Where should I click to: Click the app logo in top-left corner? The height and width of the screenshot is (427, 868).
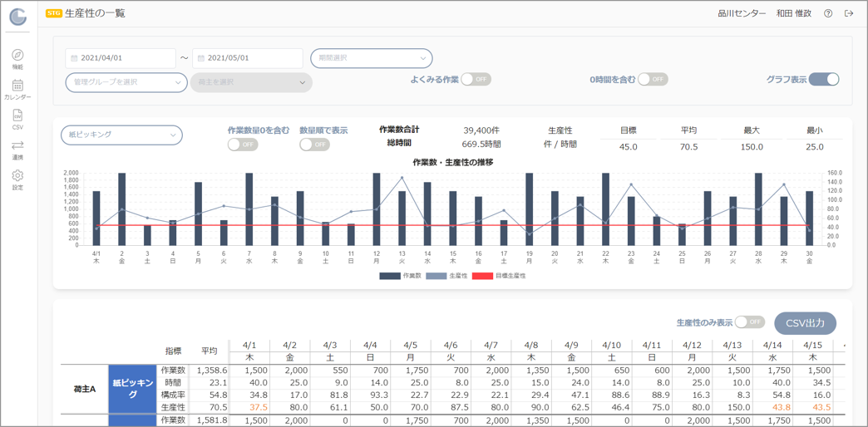tap(17, 17)
